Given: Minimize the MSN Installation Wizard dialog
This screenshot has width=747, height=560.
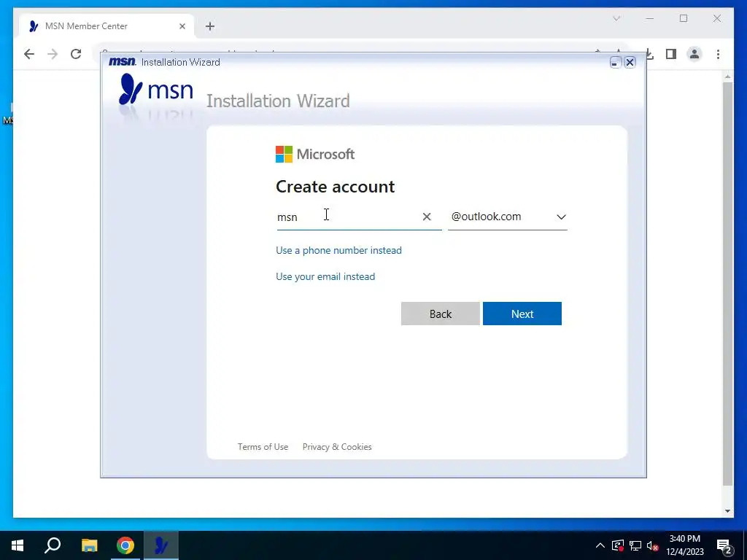Looking at the screenshot, I should tap(616, 63).
